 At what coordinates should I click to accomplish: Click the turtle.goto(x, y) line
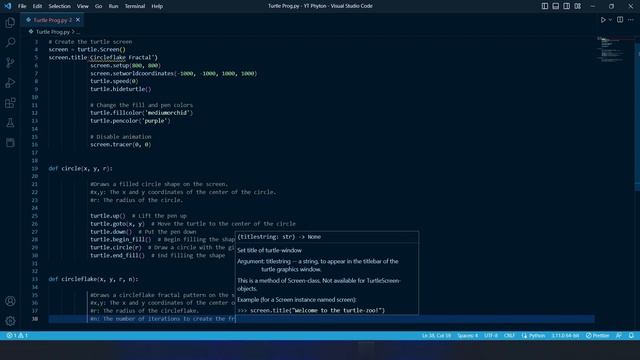click(x=118, y=224)
